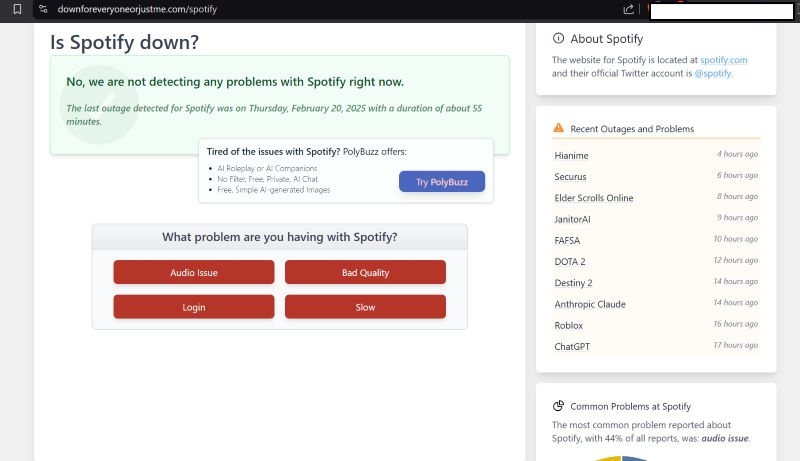Click 'AI Roleplay or AI Companions' bullet
Screen dimensions: 800x461
tap(267, 168)
